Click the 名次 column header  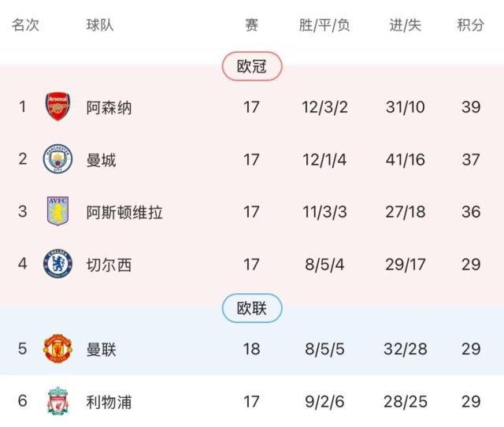(x=25, y=25)
